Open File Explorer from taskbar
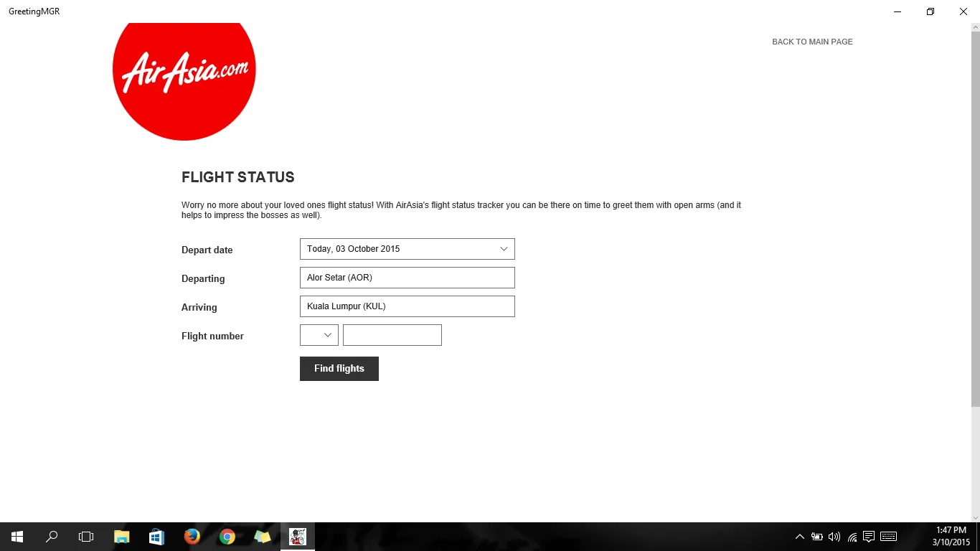This screenshot has width=980, height=551. pos(121,537)
